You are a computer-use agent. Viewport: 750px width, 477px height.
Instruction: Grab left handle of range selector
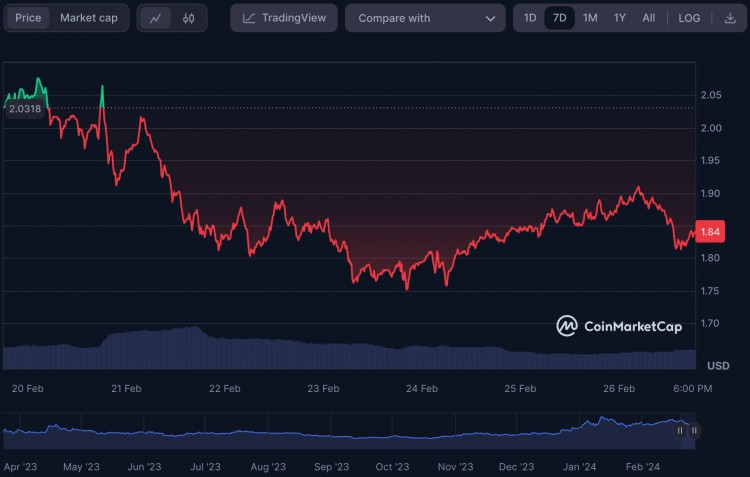680,431
